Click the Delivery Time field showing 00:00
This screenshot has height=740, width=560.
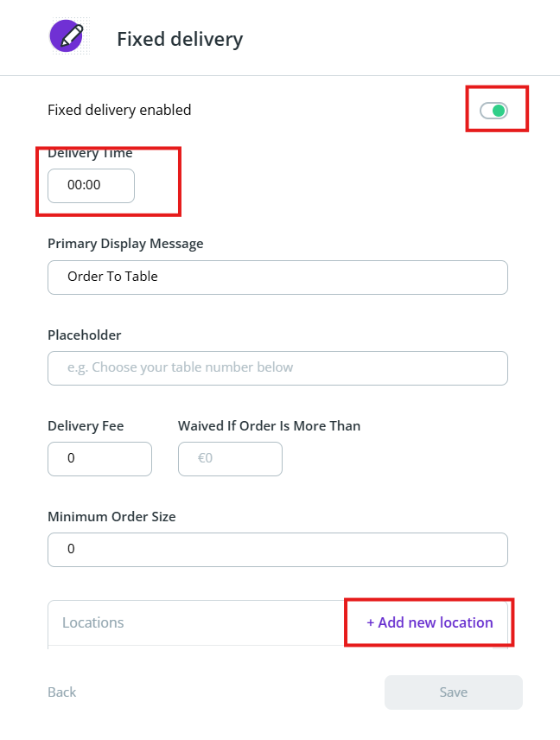pyautogui.click(x=91, y=185)
